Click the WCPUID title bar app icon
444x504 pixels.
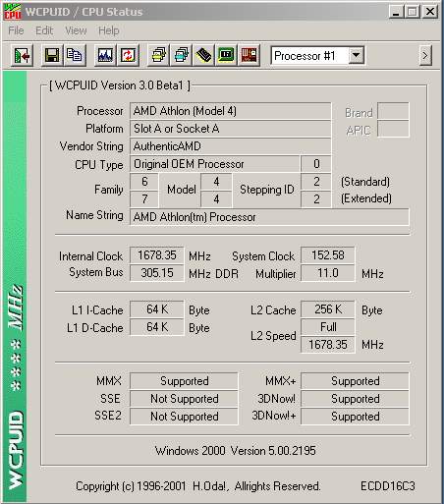point(13,12)
